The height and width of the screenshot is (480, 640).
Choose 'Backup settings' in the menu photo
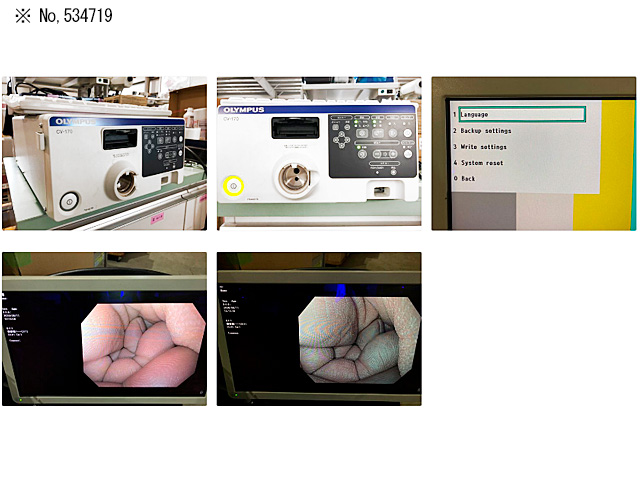pos(486,131)
